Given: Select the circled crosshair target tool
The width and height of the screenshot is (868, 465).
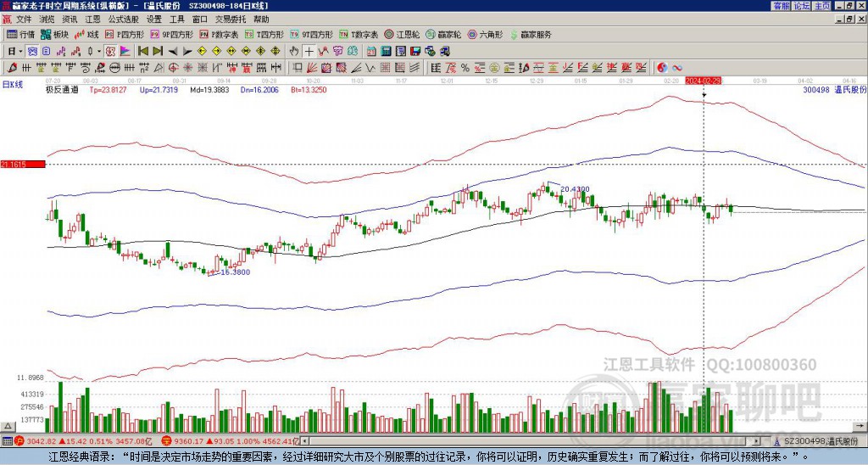Looking at the screenshot, I should coord(173,68).
